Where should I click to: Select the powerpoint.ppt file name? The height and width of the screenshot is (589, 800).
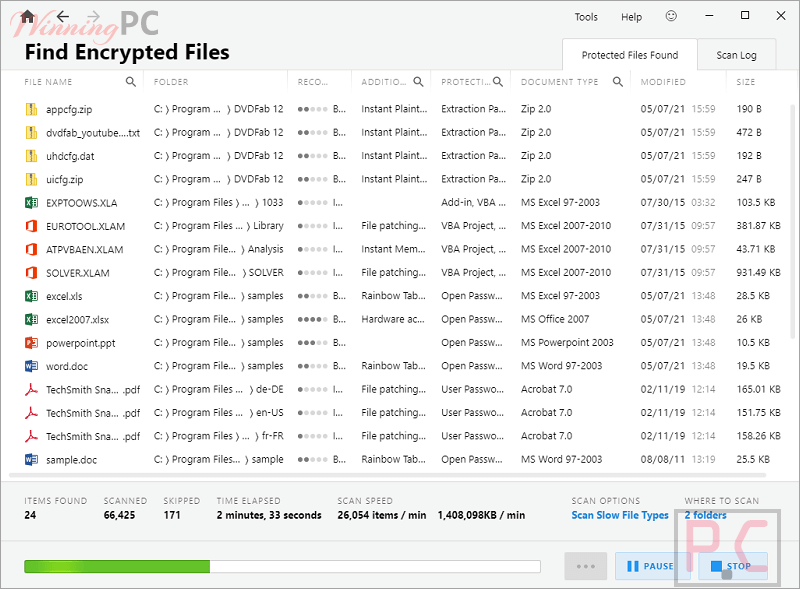point(81,343)
